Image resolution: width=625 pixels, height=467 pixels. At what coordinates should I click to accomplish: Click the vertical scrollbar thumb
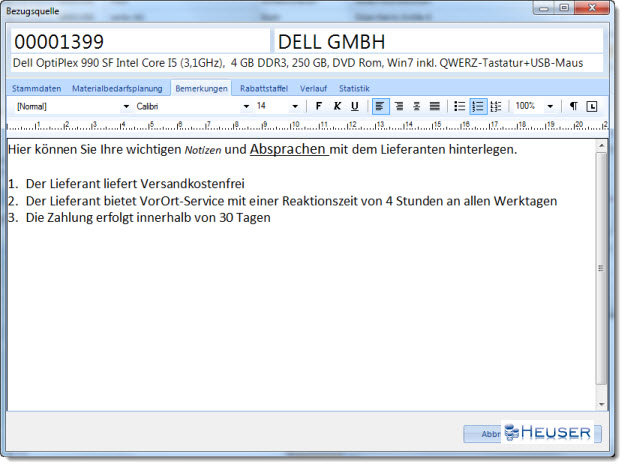coord(601,268)
